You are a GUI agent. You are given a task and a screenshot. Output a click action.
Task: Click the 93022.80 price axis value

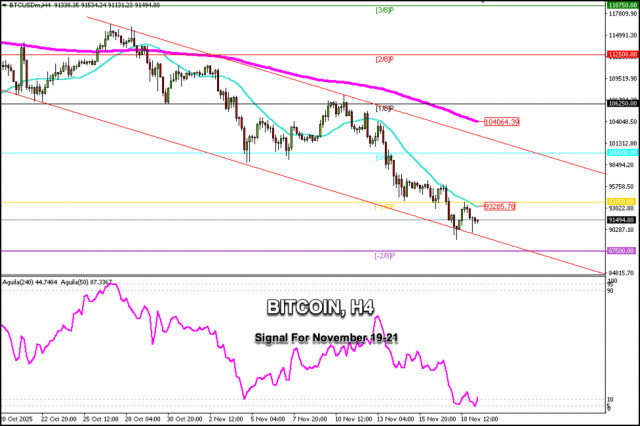tap(621, 208)
